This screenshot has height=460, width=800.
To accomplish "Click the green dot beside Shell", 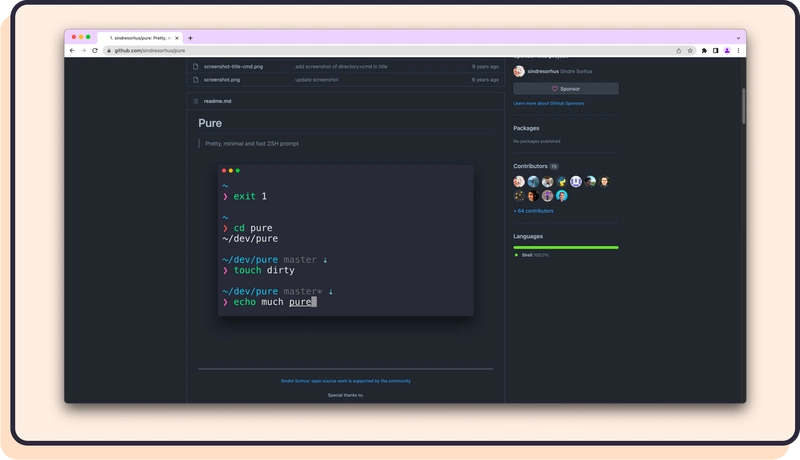I will pos(516,255).
